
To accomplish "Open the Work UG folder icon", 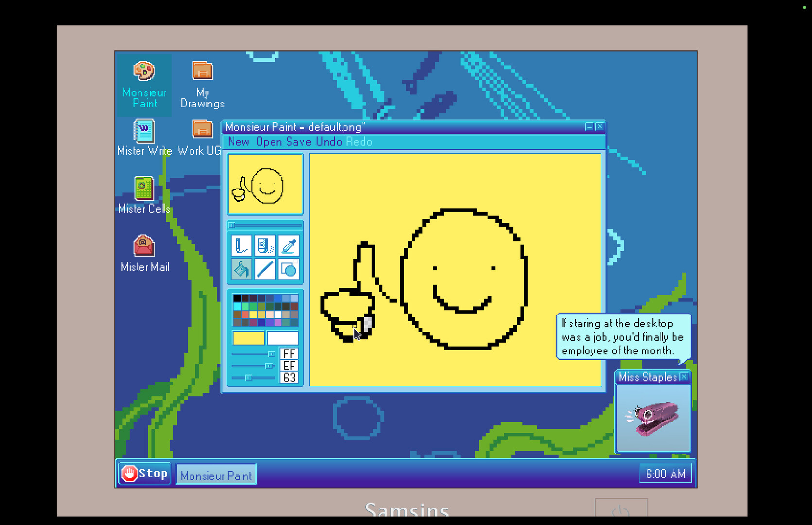I will point(200,138).
